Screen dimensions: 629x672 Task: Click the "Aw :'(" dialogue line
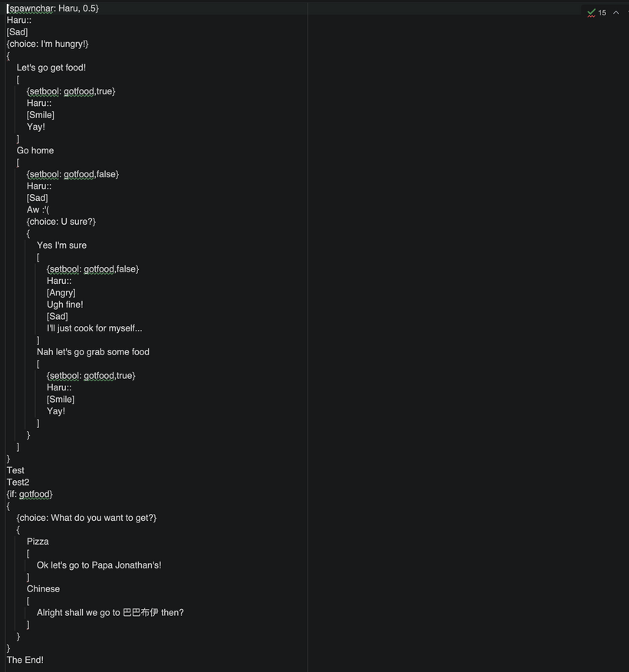[38, 209]
